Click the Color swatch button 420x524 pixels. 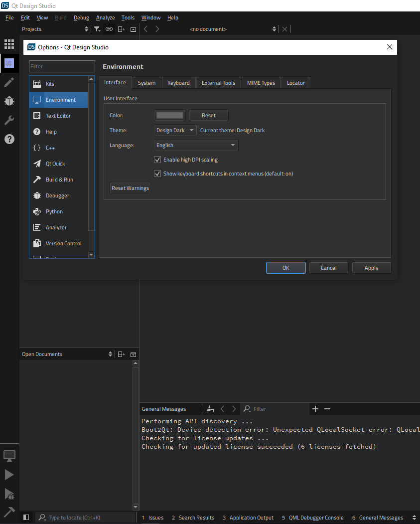(170, 116)
